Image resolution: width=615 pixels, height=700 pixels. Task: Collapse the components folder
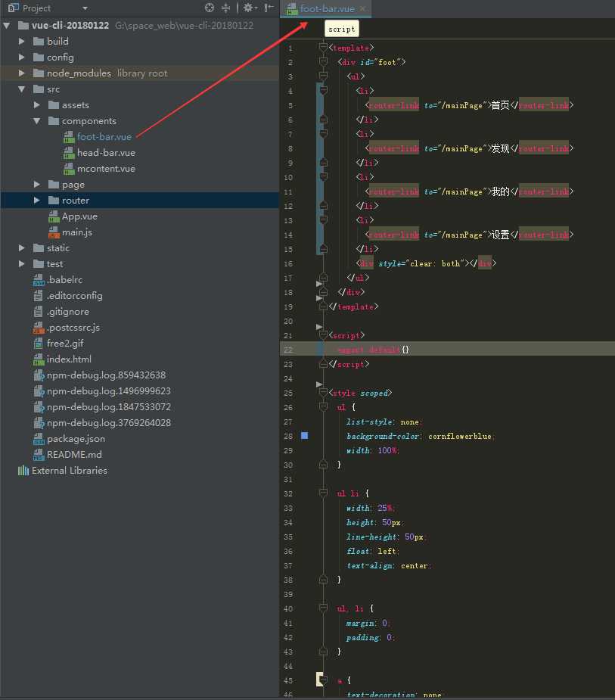click(36, 120)
